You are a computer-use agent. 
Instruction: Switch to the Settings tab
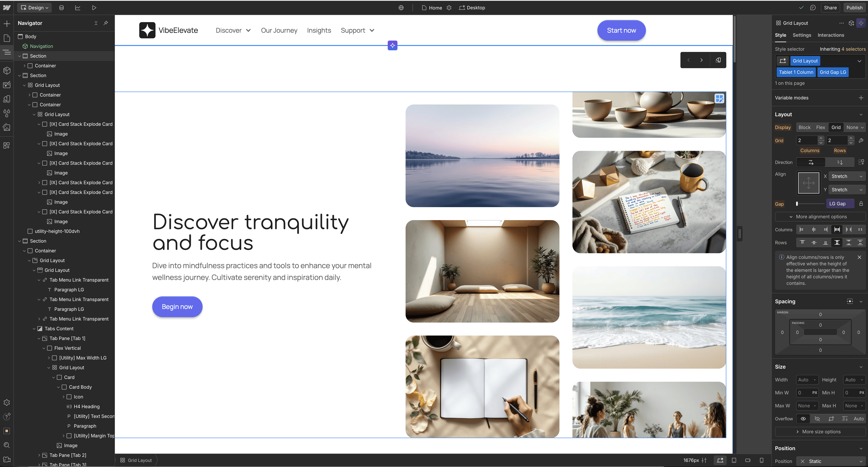(802, 35)
